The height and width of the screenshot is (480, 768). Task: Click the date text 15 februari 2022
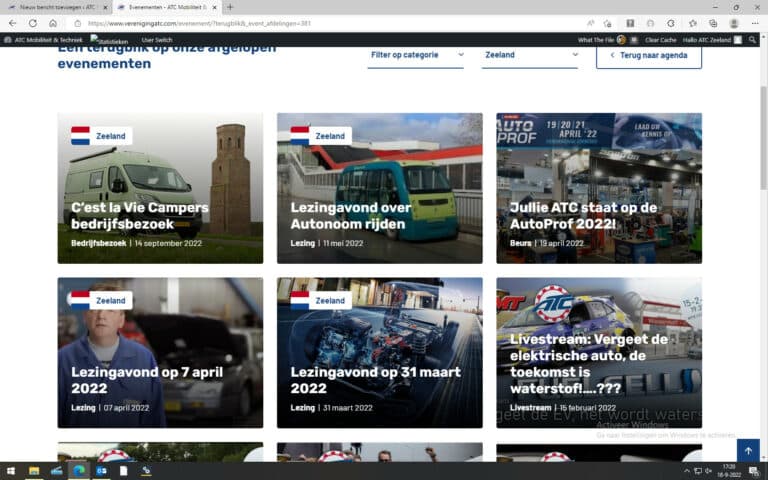pos(587,408)
